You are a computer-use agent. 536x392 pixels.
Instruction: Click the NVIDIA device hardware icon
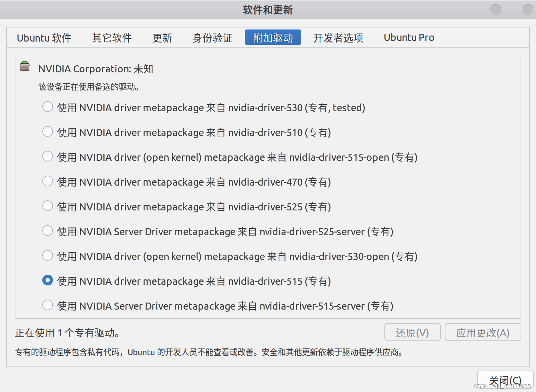point(25,66)
